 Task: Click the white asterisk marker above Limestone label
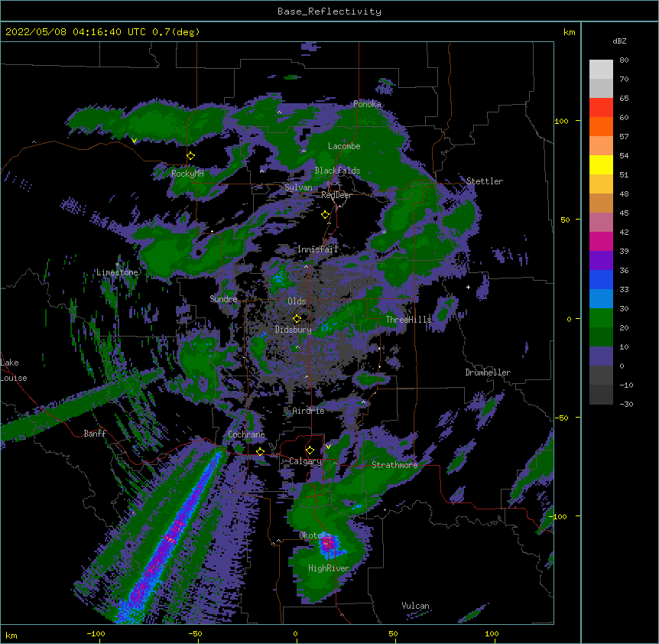click(118, 265)
